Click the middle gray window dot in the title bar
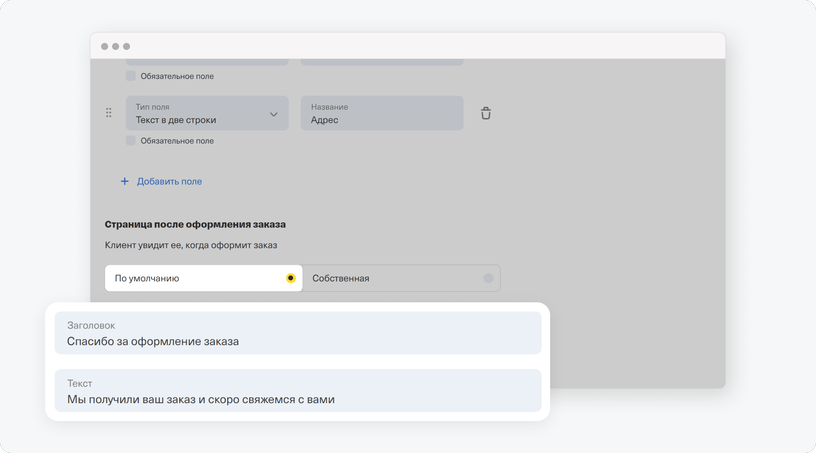The image size is (816, 453). (x=116, y=46)
